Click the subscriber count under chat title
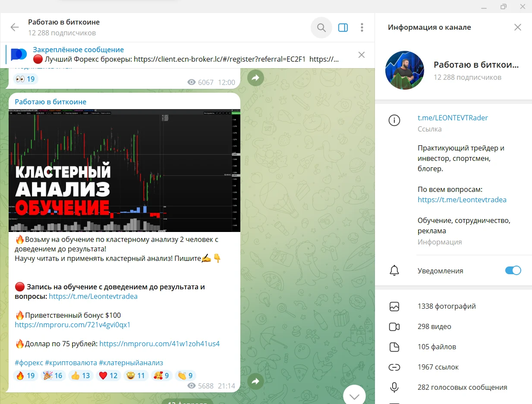The width and height of the screenshot is (532, 404). pos(62,33)
